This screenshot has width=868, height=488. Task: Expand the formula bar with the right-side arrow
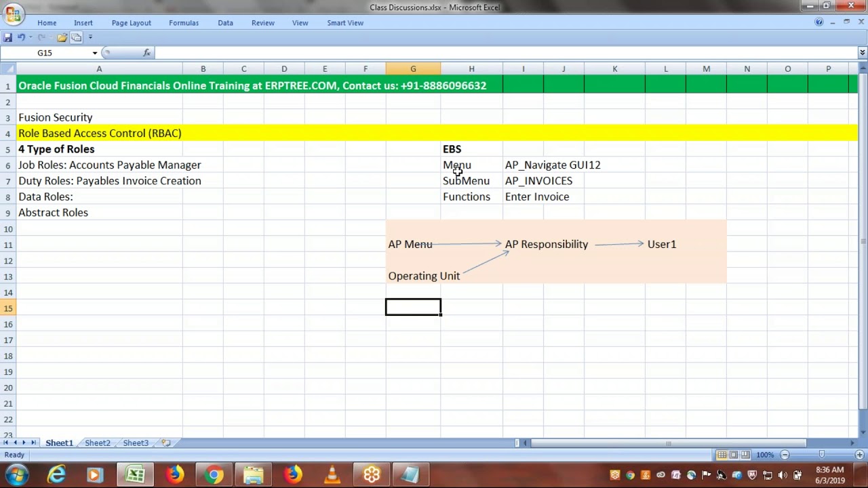coord(863,53)
